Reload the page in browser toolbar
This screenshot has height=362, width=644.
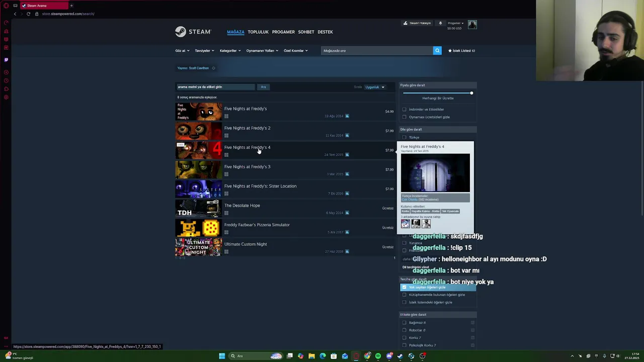coord(28,14)
